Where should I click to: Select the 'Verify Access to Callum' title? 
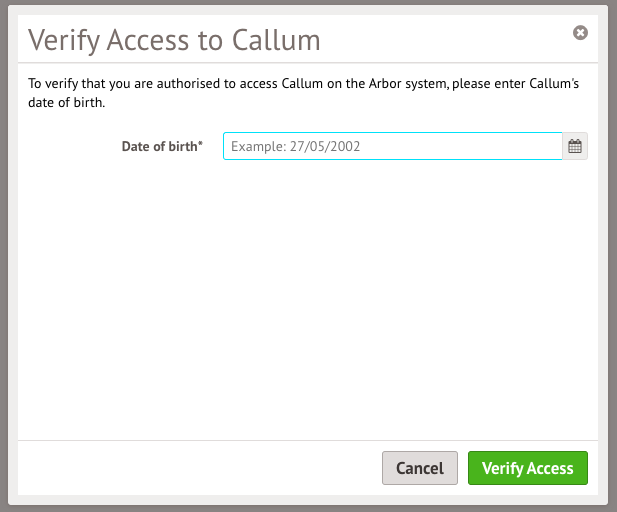click(x=174, y=40)
